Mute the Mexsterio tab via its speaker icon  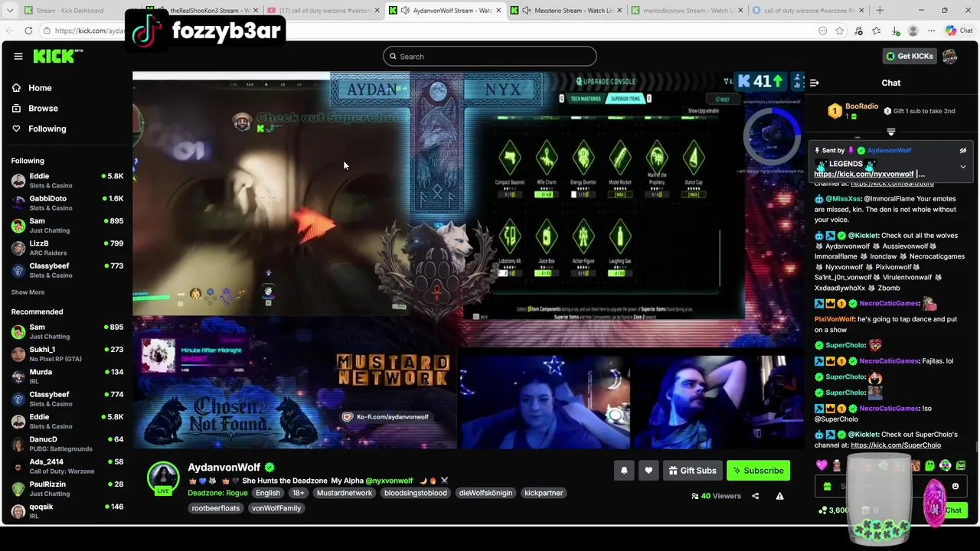click(x=526, y=11)
